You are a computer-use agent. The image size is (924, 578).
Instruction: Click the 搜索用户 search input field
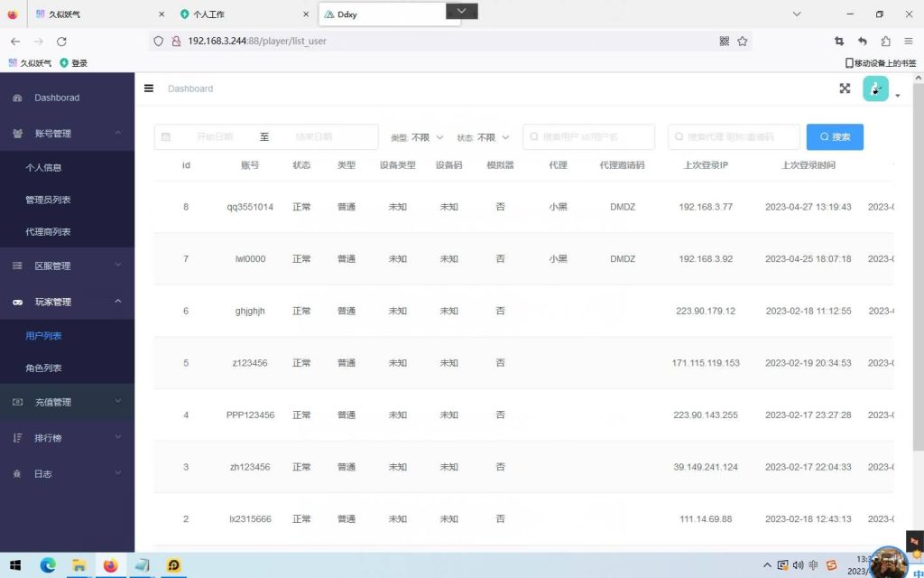point(588,135)
